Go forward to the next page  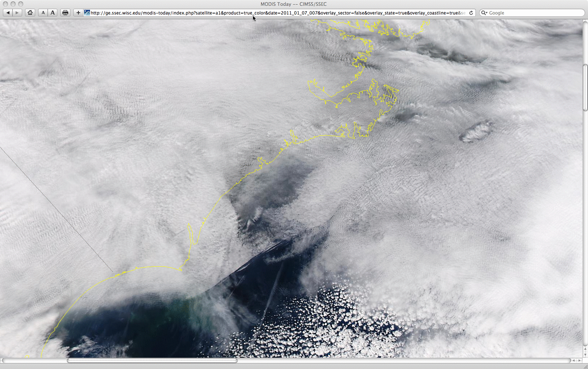click(x=17, y=13)
